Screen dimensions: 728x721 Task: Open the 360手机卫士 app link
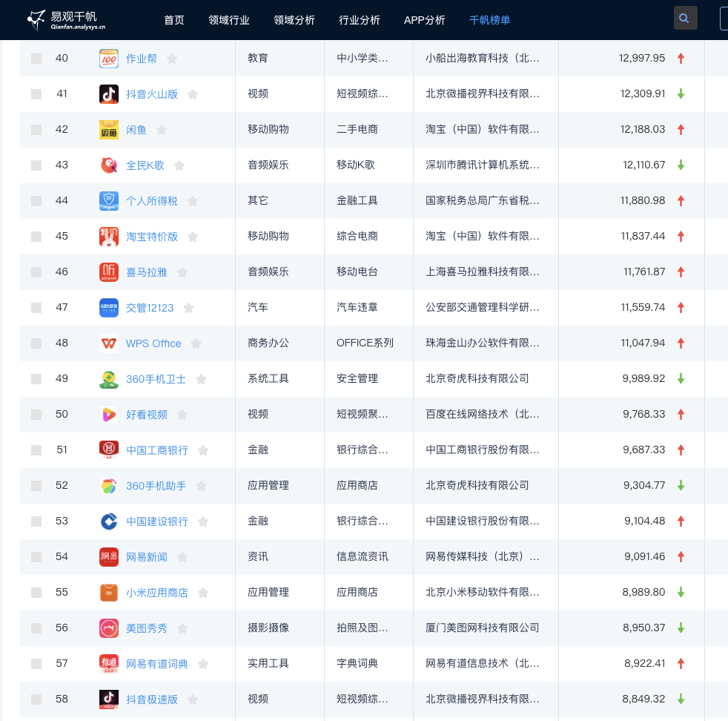(x=156, y=379)
